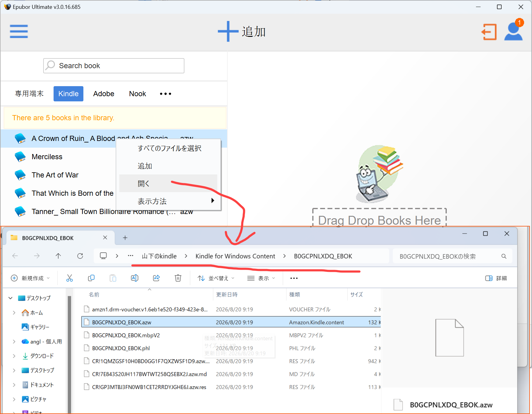Viewport: 532px width, 414px height.
Task: Click the PC monitor icon in address bar
Action: (x=103, y=256)
